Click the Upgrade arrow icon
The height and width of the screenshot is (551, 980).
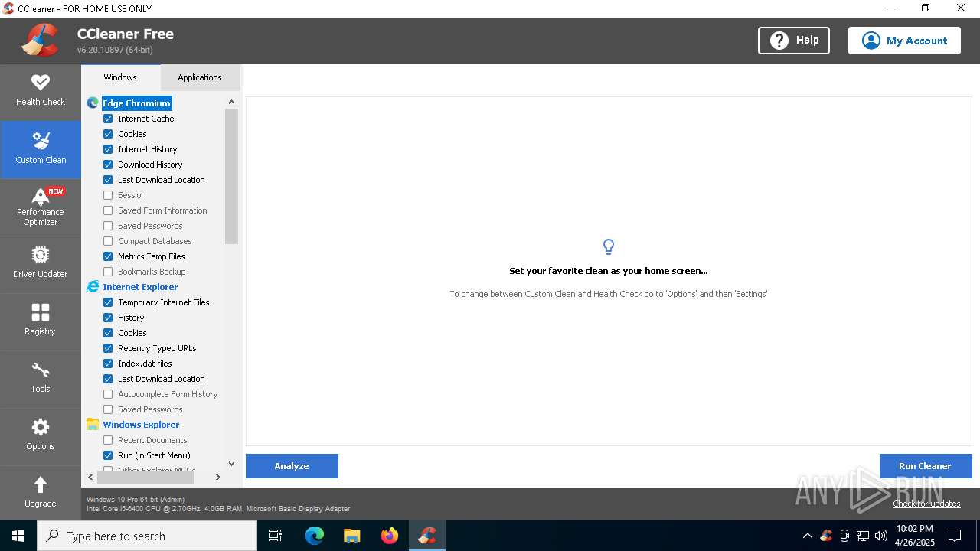click(41, 484)
